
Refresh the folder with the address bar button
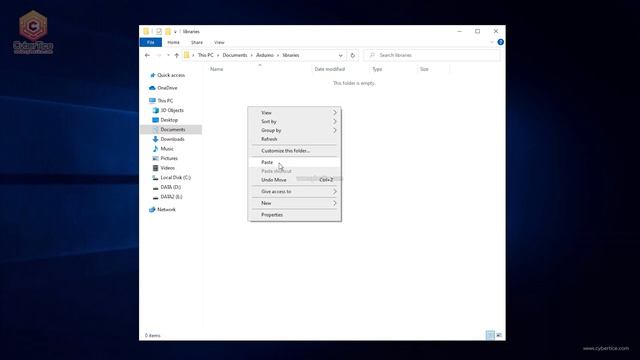[x=353, y=55]
